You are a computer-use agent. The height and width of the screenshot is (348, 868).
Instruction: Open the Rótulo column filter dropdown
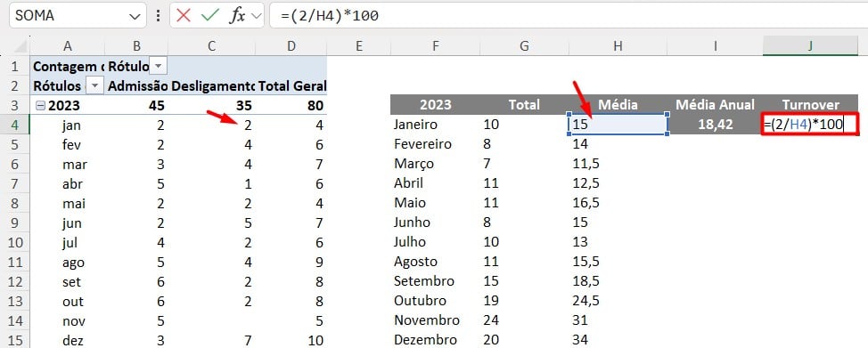coord(159,67)
